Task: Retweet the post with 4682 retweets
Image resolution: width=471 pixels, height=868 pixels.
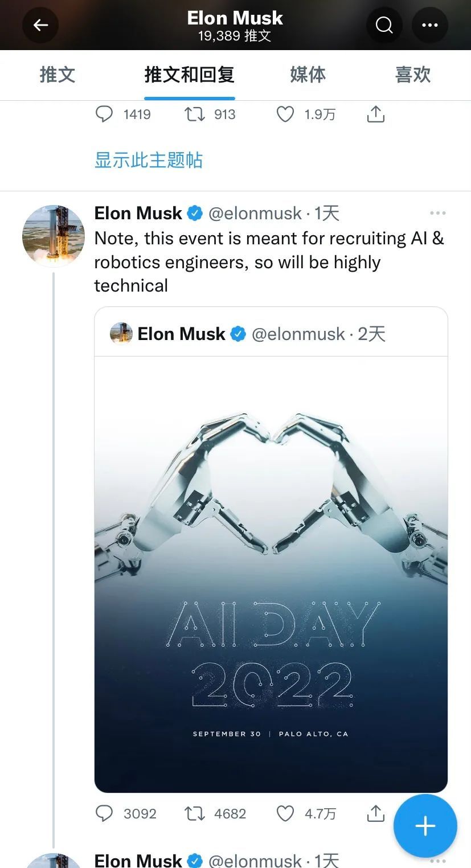Action: click(195, 813)
